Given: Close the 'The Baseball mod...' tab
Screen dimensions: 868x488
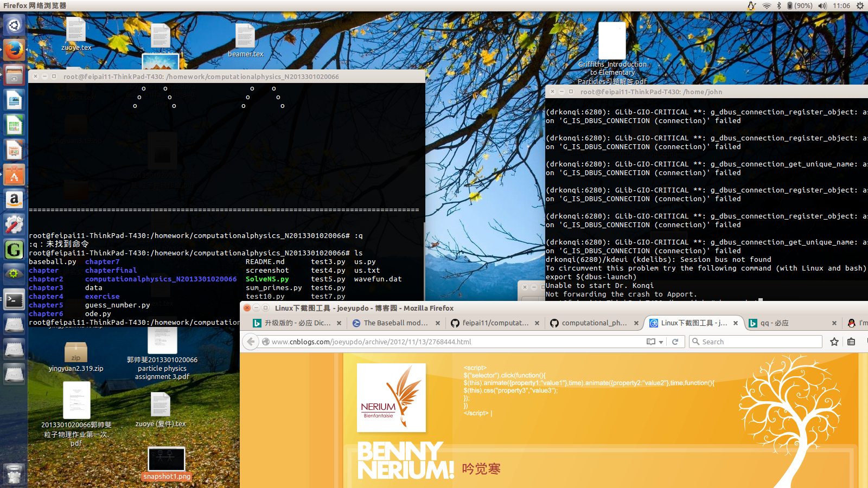Looking at the screenshot, I should click(438, 323).
